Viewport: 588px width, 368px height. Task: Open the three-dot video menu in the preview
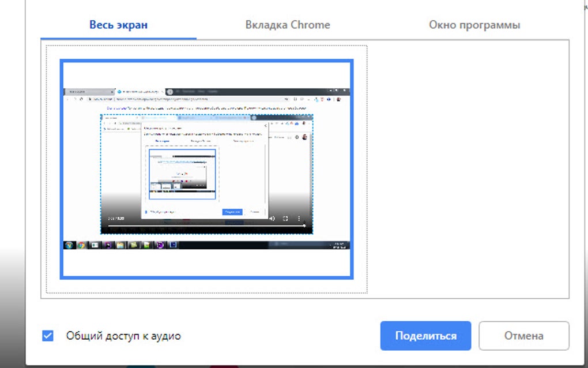(299, 219)
